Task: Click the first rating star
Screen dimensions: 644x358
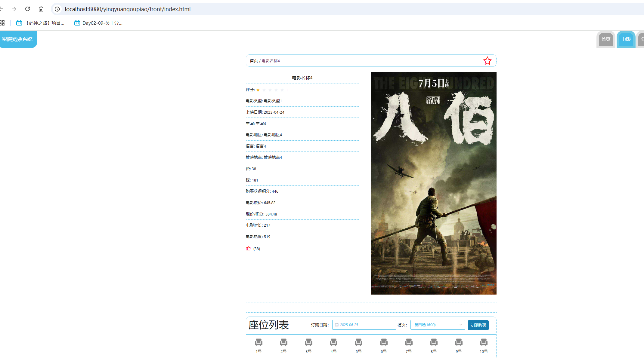Action: click(258, 90)
